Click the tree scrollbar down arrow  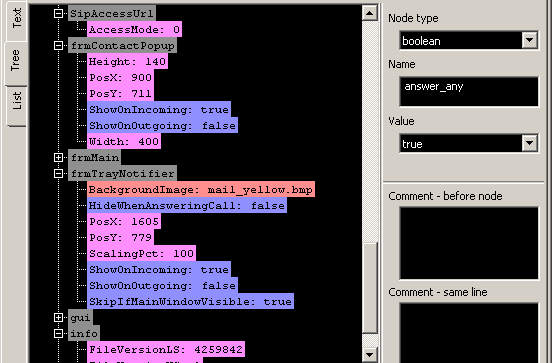click(370, 355)
